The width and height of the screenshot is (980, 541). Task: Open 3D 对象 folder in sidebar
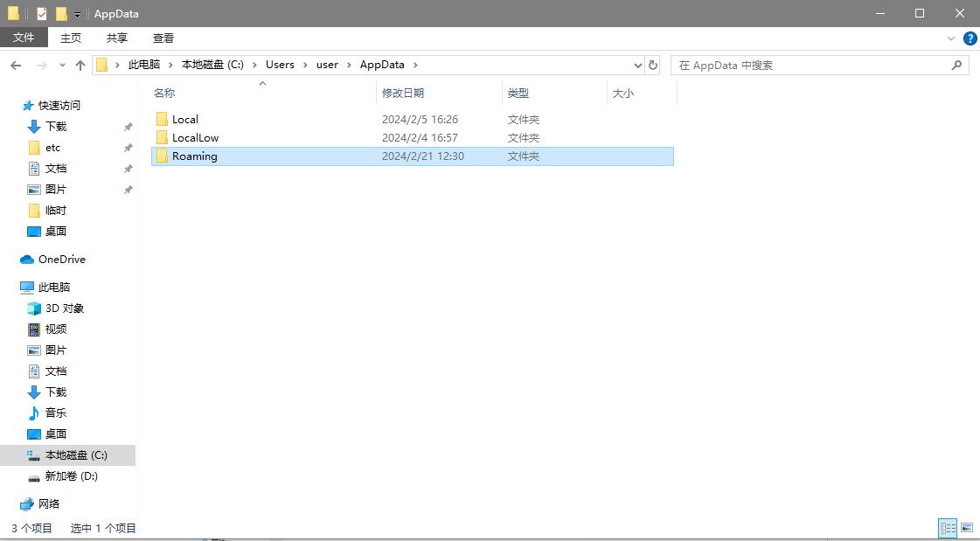click(64, 309)
